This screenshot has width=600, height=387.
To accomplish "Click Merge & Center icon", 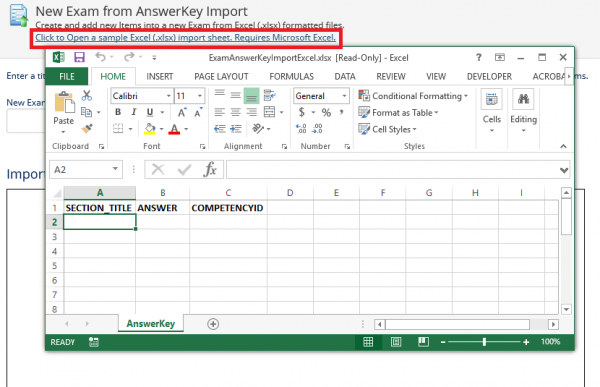I will tap(270, 112).
